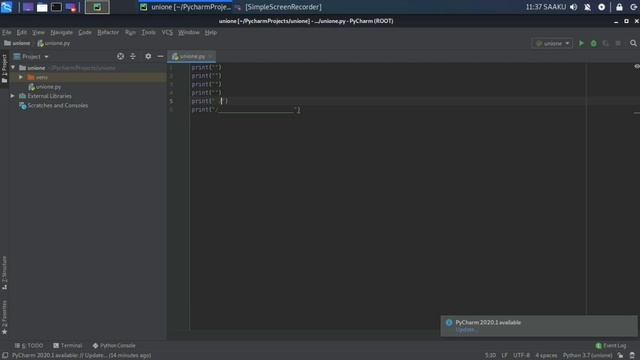Image resolution: width=640 pixels, height=360 pixels.
Task: Run the unione configuration with green play button
Action: (x=581, y=43)
